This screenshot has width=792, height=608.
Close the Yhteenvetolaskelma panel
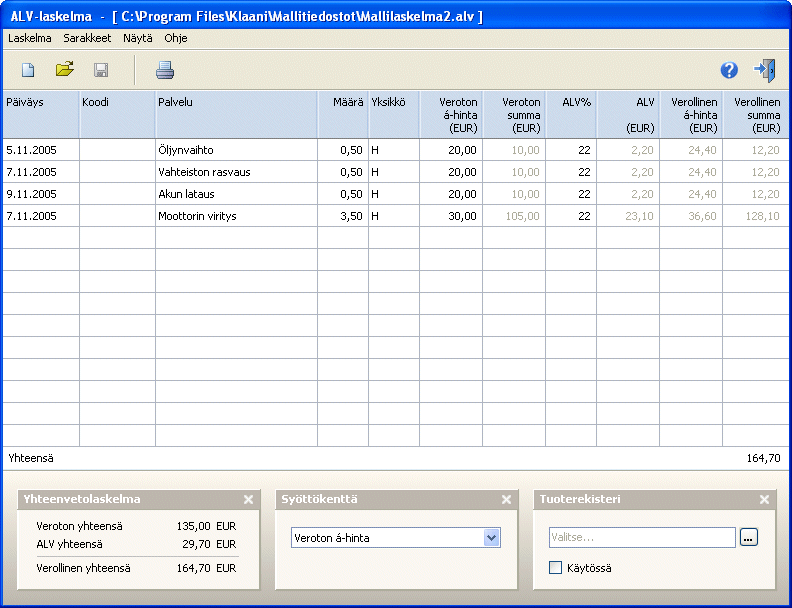[248, 499]
